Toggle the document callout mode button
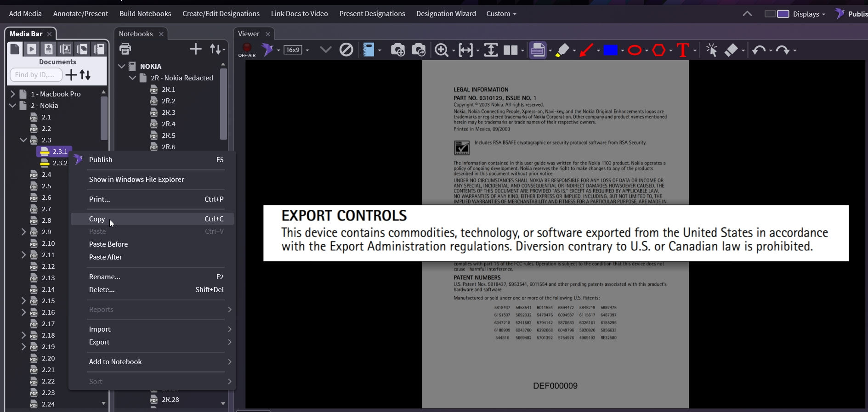Image resolution: width=868 pixels, height=412 pixels. 537,50
